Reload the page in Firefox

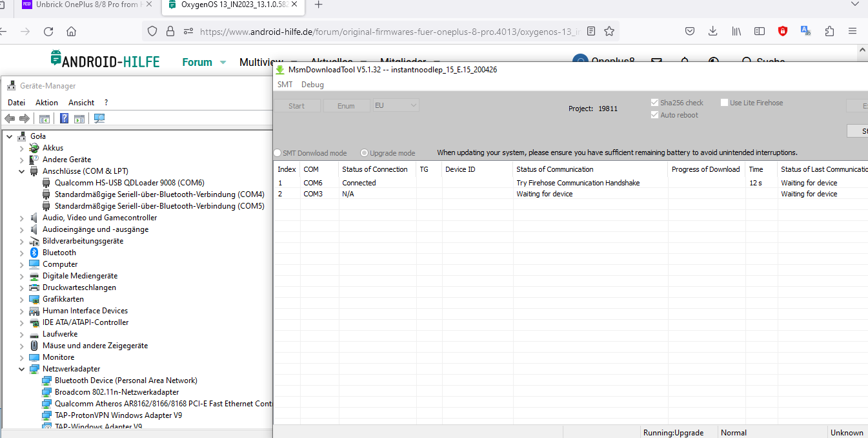(48, 31)
